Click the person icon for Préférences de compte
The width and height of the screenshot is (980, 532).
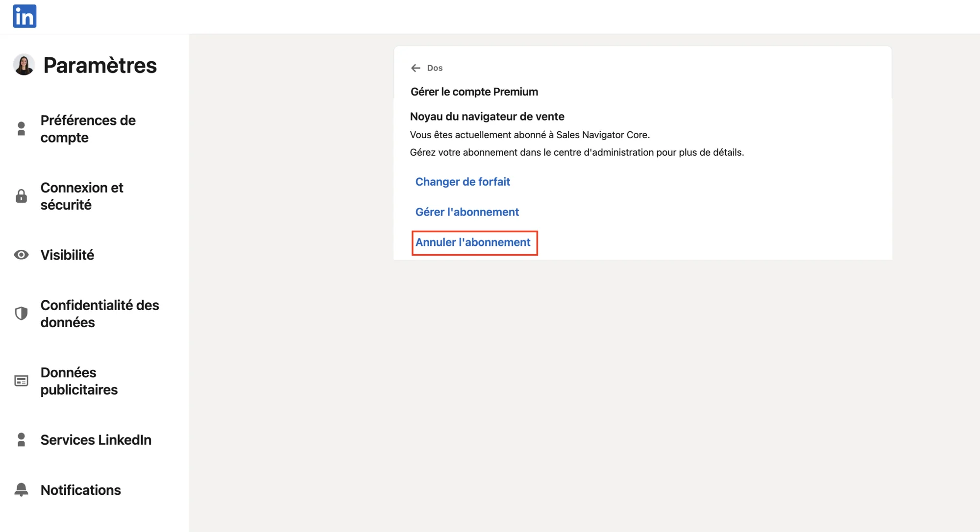click(21, 129)
